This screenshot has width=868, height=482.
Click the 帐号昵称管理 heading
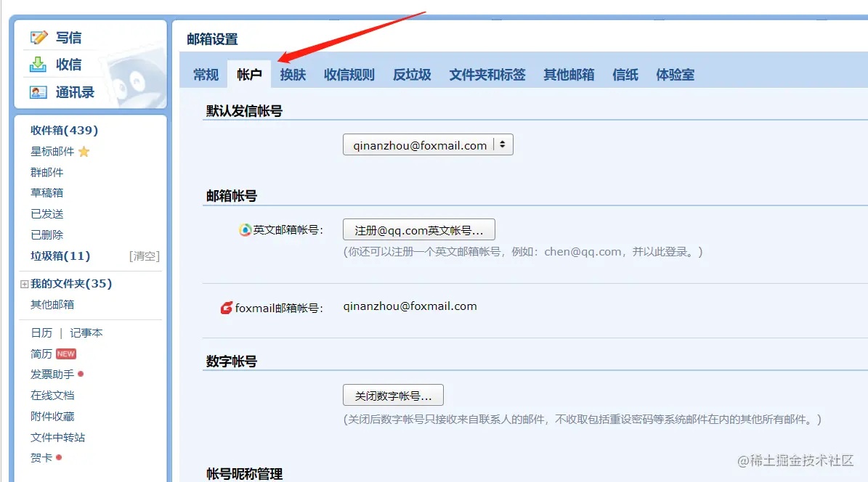244,474
